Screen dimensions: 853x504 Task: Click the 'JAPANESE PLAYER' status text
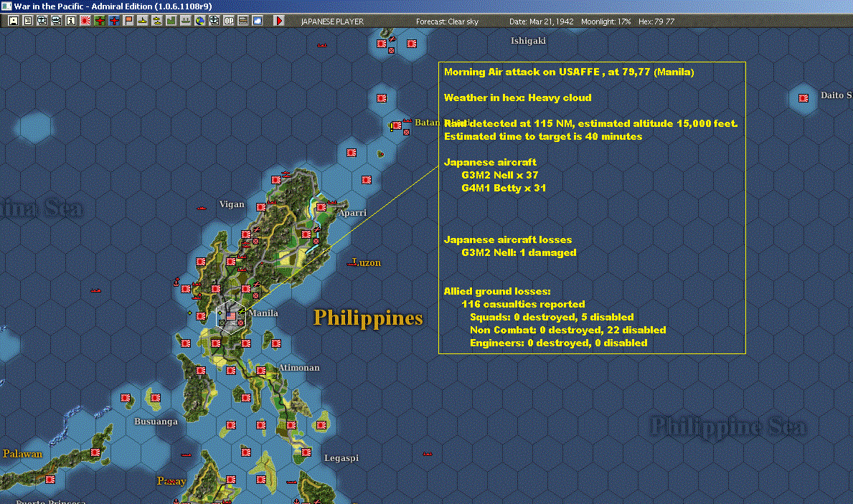[x=332, y=22]
